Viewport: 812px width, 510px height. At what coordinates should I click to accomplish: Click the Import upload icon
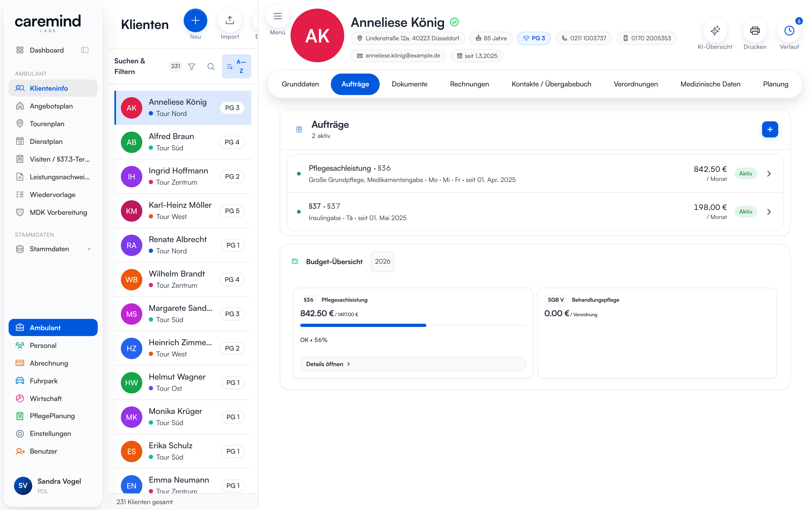[x=230, y=21]
